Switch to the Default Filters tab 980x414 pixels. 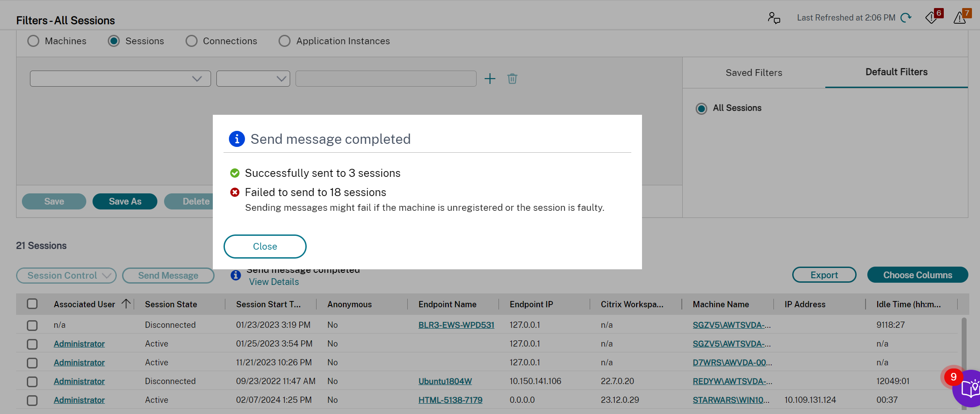coord(896,72)
